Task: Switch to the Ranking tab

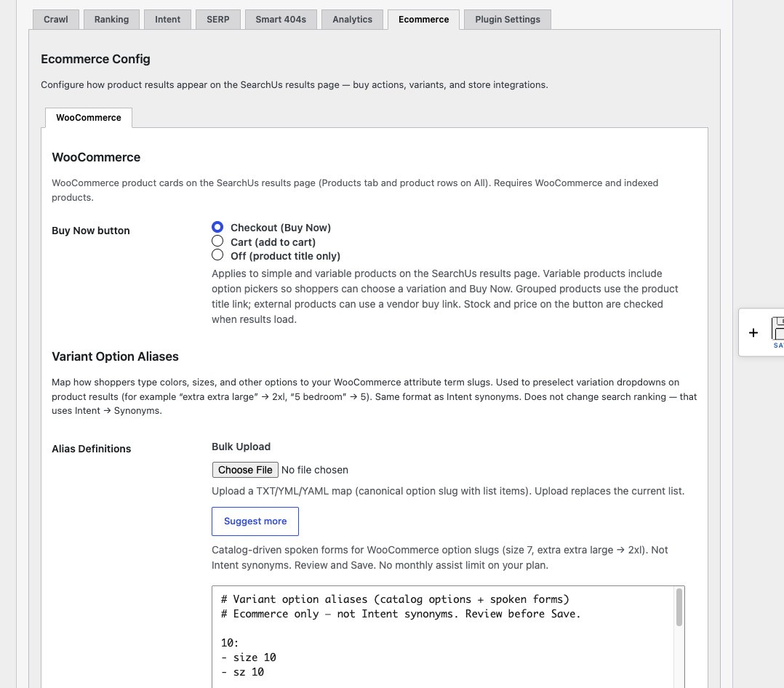Action: click(111, 20)
